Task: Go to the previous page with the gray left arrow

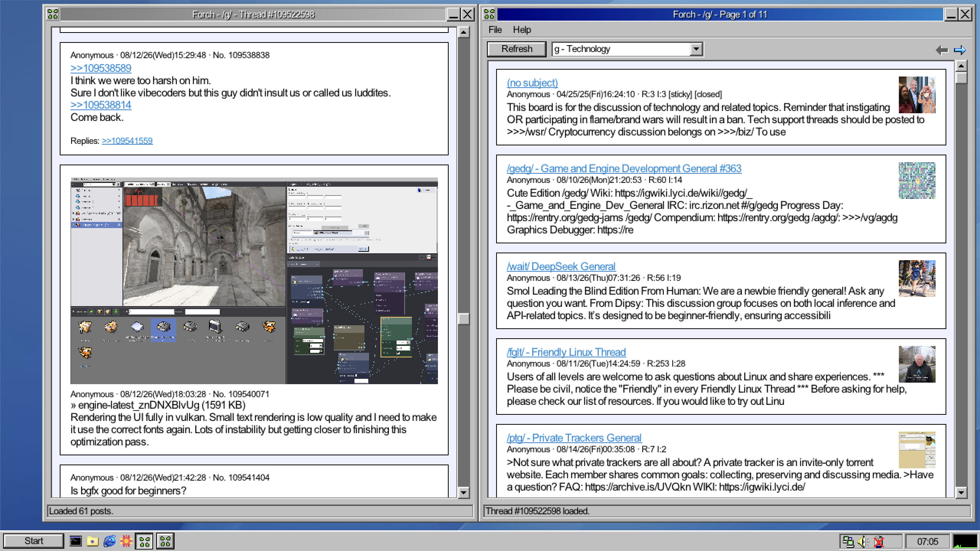Action: [x=942, y=50]
